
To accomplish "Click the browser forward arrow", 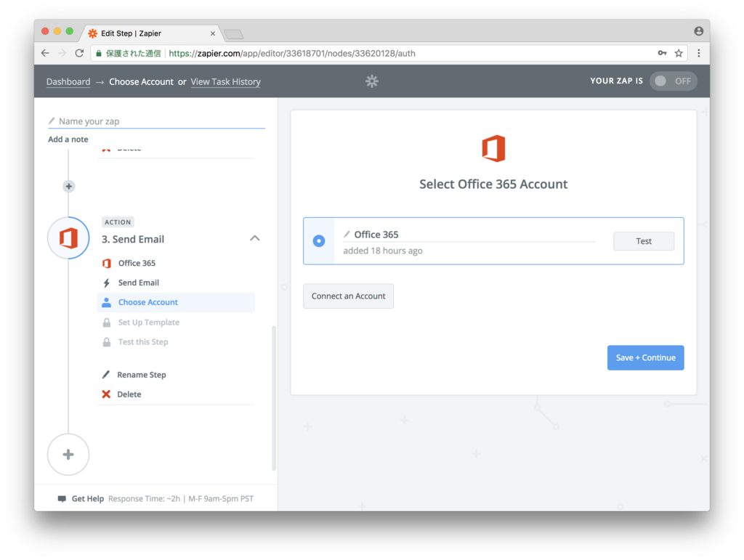I will point(62,53).
